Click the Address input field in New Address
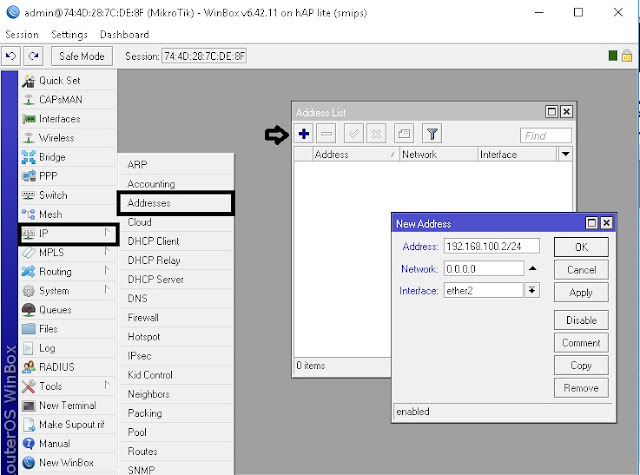The height and width of the screenshot is (475, 640). point(492,246)
